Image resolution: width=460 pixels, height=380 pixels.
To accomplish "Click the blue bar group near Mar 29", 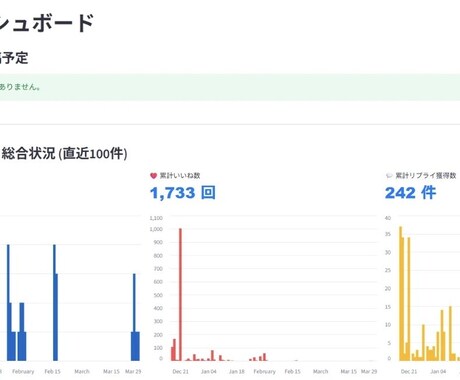I will pos(135,317).
